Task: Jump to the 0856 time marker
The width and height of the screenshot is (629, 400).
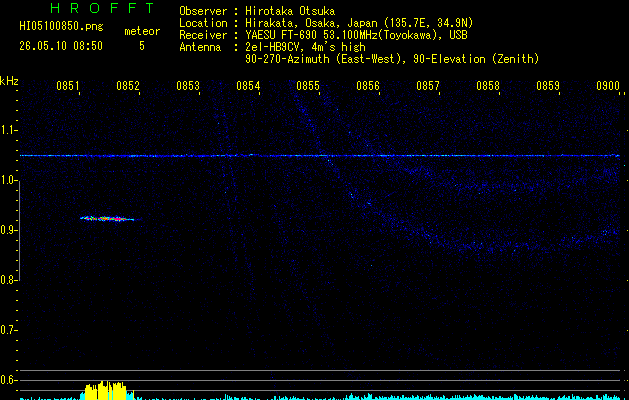Action: (368, 85)
